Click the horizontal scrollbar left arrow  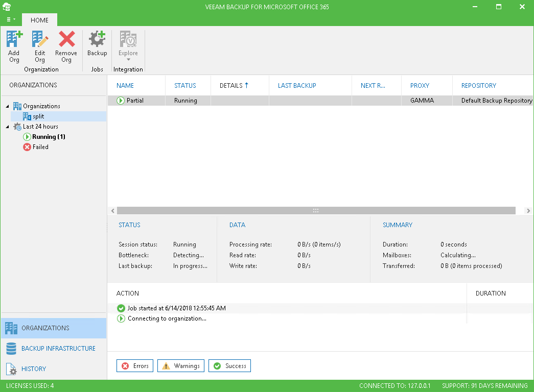click(112, 211)
